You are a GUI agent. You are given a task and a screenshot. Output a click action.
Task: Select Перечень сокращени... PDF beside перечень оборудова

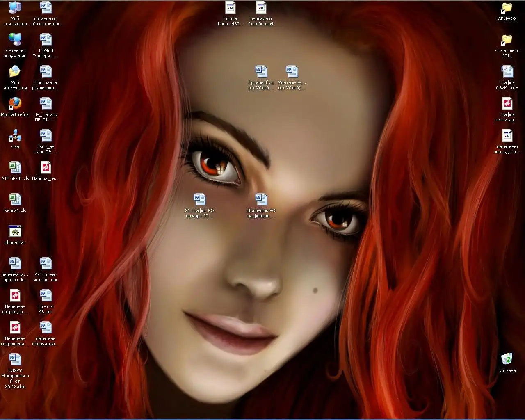coord(15,333)
